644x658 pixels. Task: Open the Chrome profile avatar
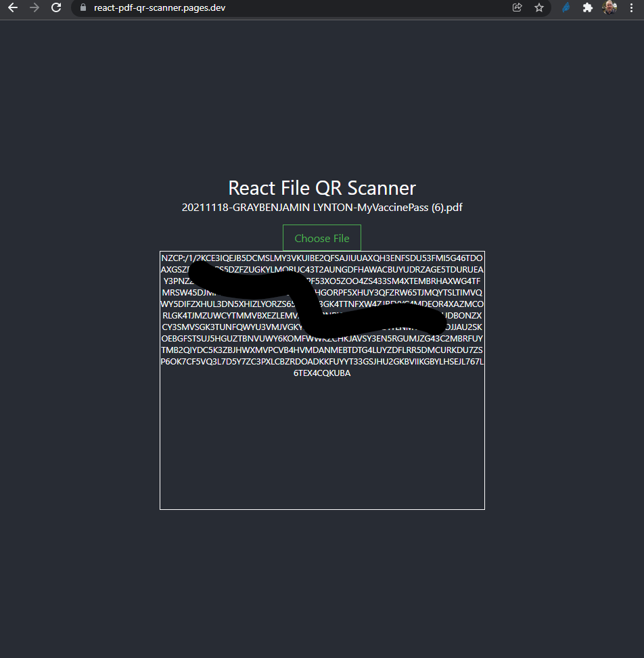click(609, 8)
